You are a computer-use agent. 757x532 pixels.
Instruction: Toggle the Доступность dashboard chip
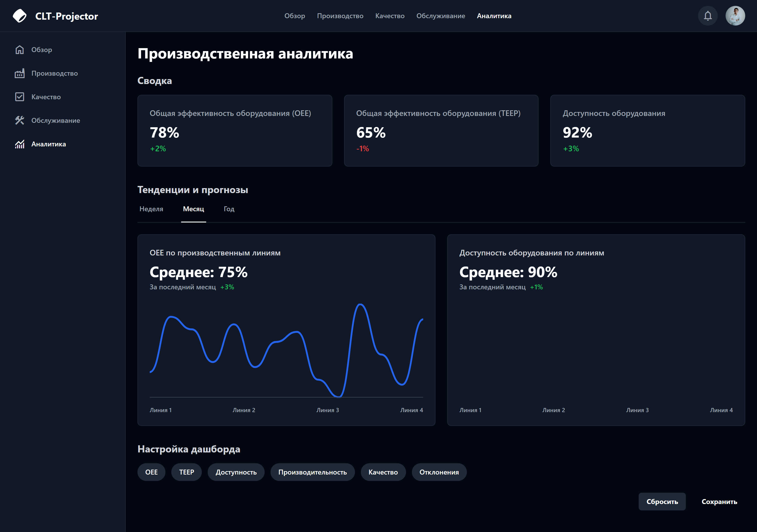pyautogui.click(x=236, y=472)
